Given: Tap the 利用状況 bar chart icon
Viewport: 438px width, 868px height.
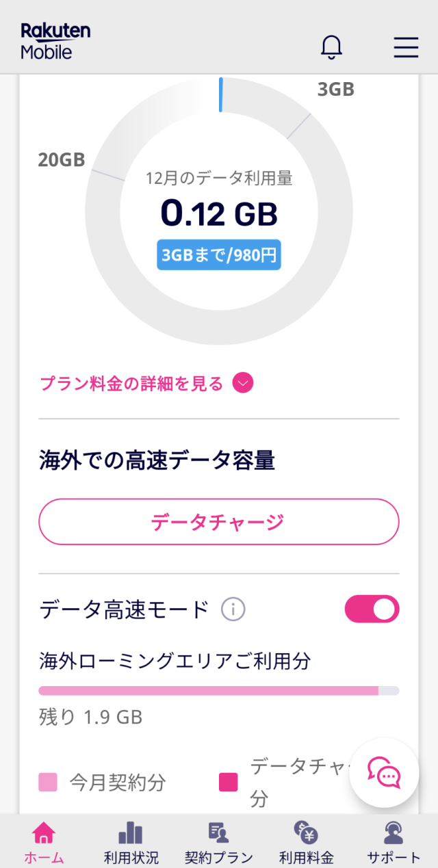Looking at the screenshot, I should pyautogui.click(x=131, y=832).
